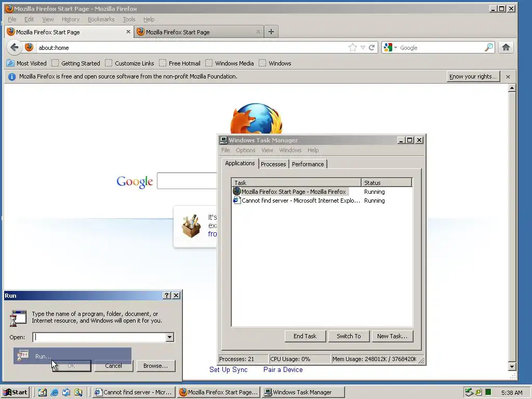Click the Google search input on start page
Viewport: 532px width, 399px height.
tap(187, 181)
